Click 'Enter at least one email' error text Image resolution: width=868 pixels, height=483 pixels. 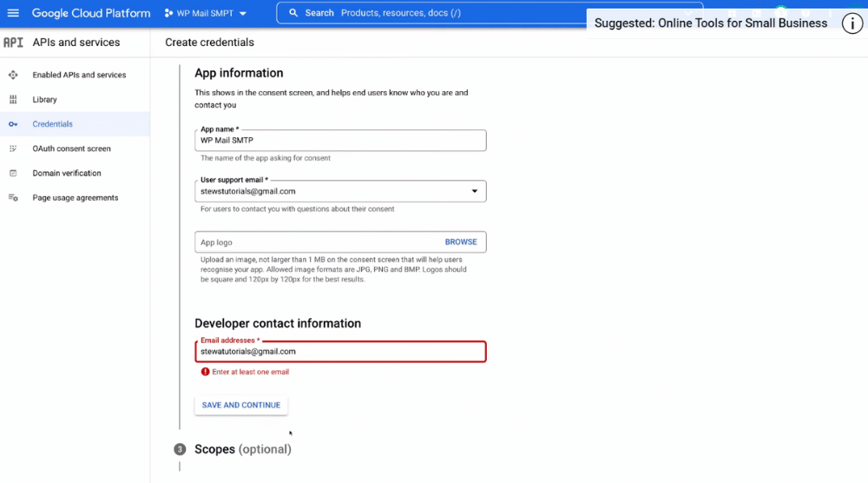point(250,372)
